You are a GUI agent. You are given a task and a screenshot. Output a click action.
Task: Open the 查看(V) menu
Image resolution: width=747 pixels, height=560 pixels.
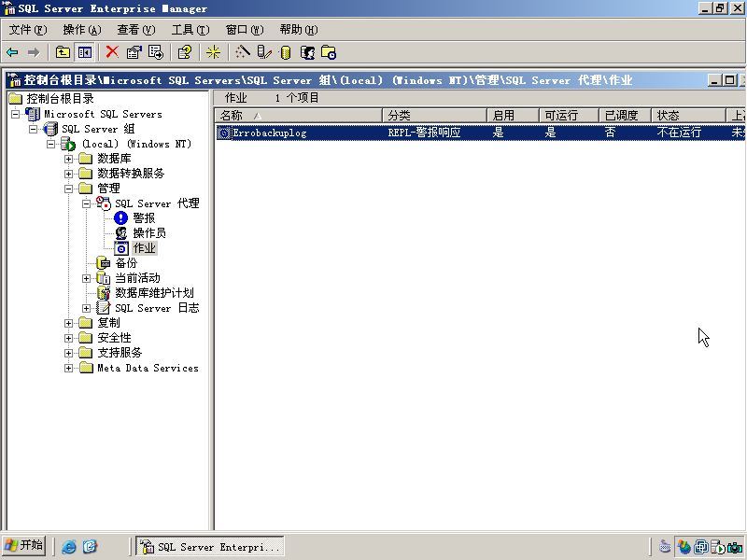click(x=136, y=30)
